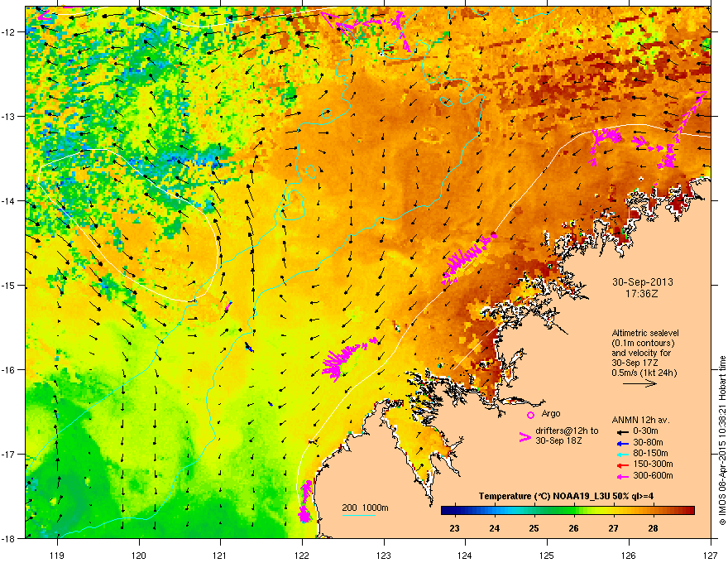Select the cyan 80-150m arrow in the legend
Viewport: 728px width, 563px height.
pos(623,454)
